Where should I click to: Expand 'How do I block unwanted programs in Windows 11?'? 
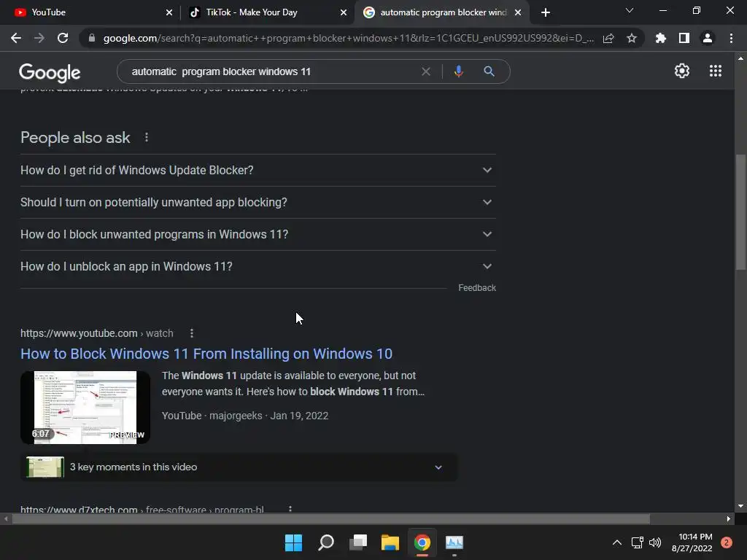(x=258, y=234)
